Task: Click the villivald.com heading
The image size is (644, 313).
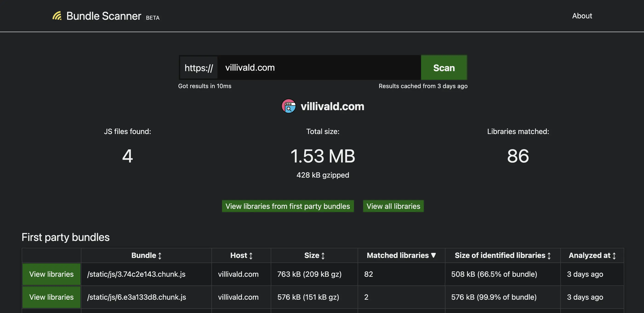Action: (x=332, y=106)
